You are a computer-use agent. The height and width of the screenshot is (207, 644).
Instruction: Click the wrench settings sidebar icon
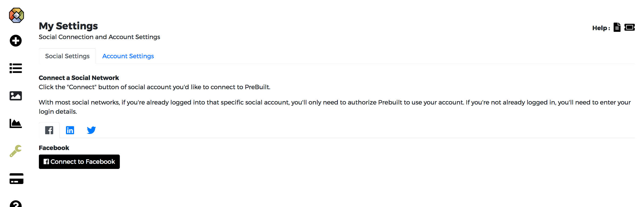(x=16, y=151)
